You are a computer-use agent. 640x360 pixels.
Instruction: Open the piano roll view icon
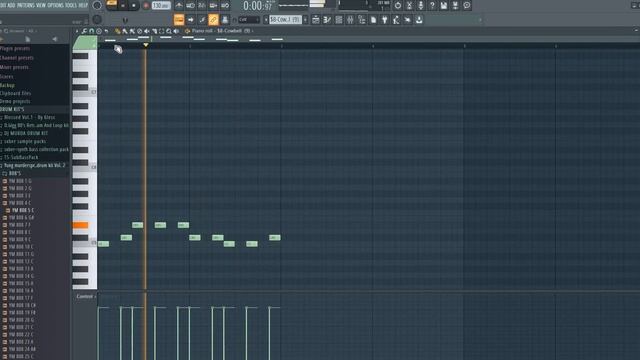pyautogui.click(x=327, y=20)
